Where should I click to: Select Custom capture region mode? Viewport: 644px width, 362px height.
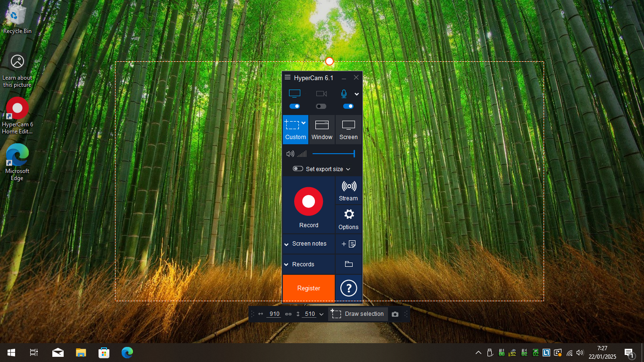296,130
